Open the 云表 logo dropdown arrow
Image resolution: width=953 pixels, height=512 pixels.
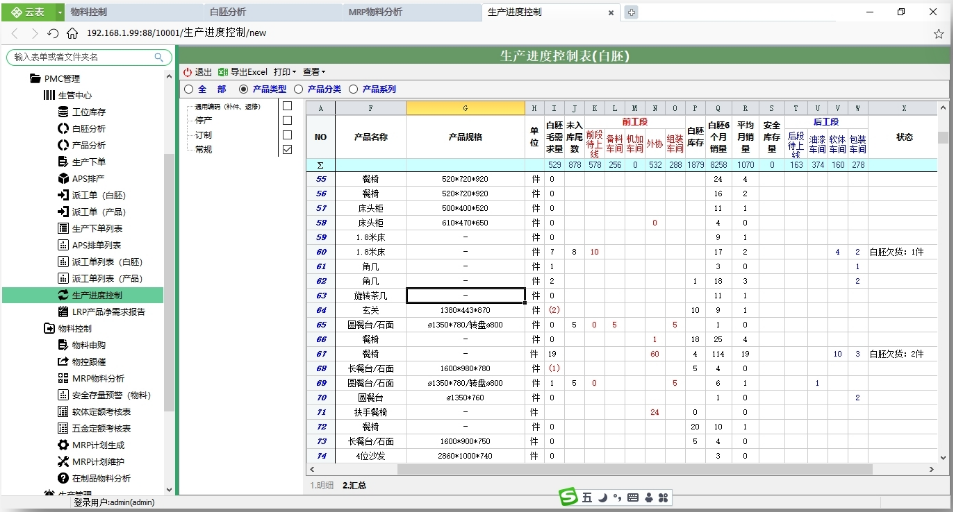click(x=60, y=12)
